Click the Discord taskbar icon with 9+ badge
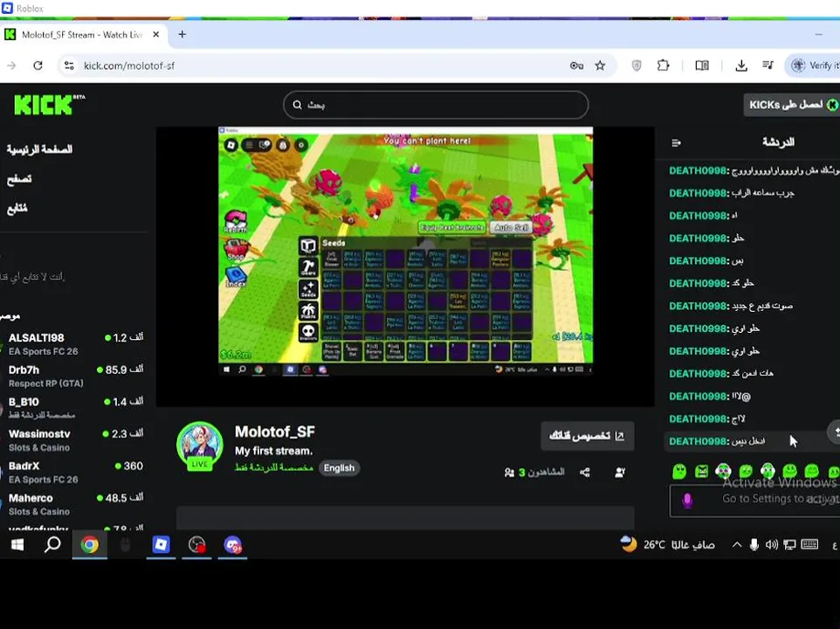 coord(232,545)
